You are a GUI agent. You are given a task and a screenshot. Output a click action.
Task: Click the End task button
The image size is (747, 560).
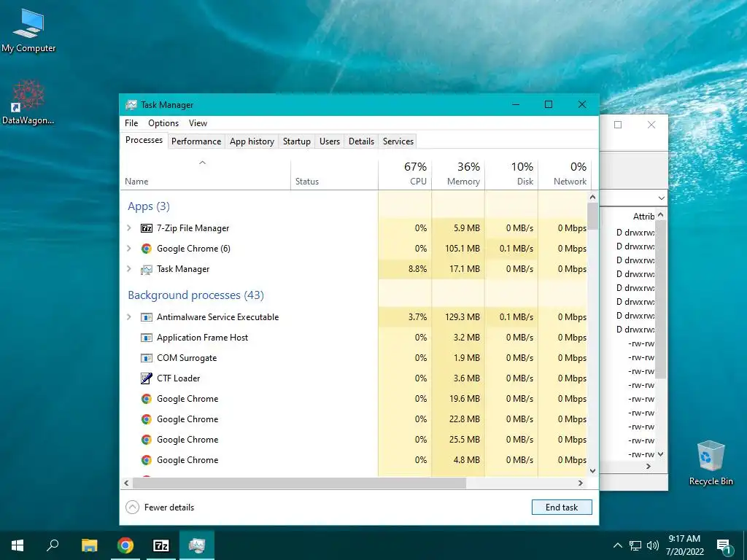[x=562, y=507]
